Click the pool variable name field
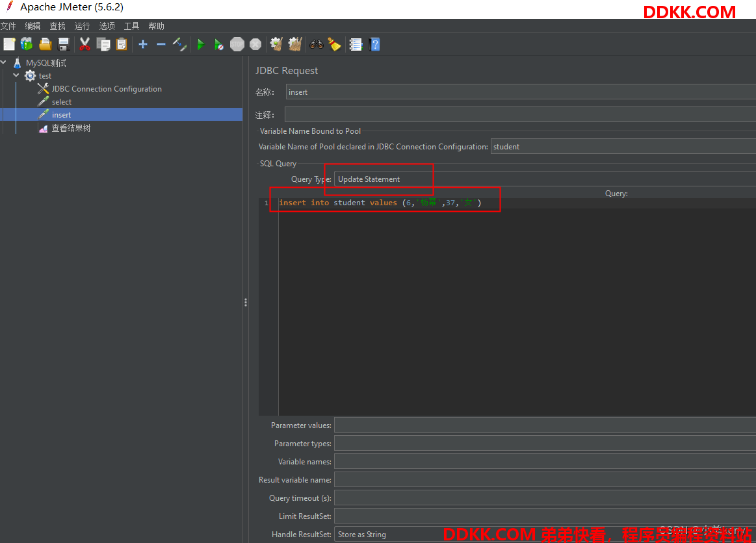This screenshot has width=756, height=543. (x=623, y=147)
